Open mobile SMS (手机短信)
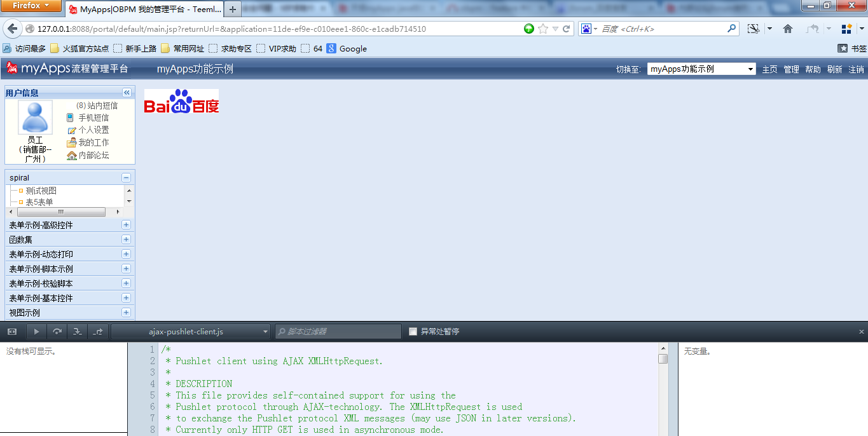The height and width of the screenshot is (436, 868). (x=93, y=118)
